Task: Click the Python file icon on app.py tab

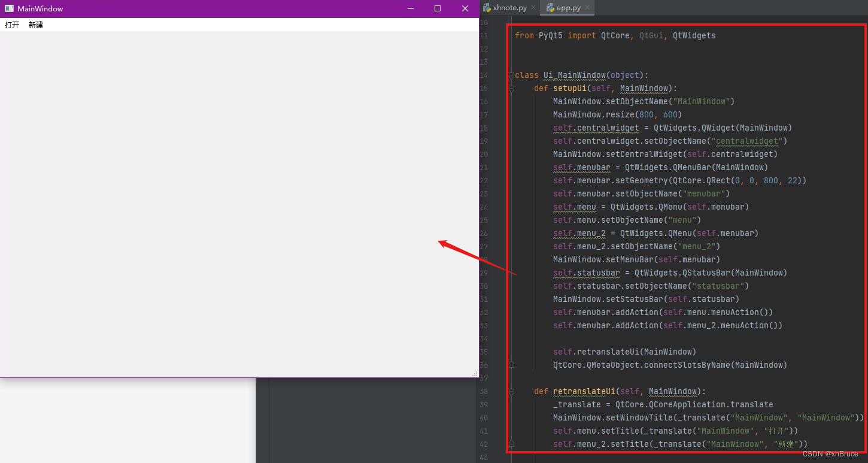Action: (x=550, y=8)
